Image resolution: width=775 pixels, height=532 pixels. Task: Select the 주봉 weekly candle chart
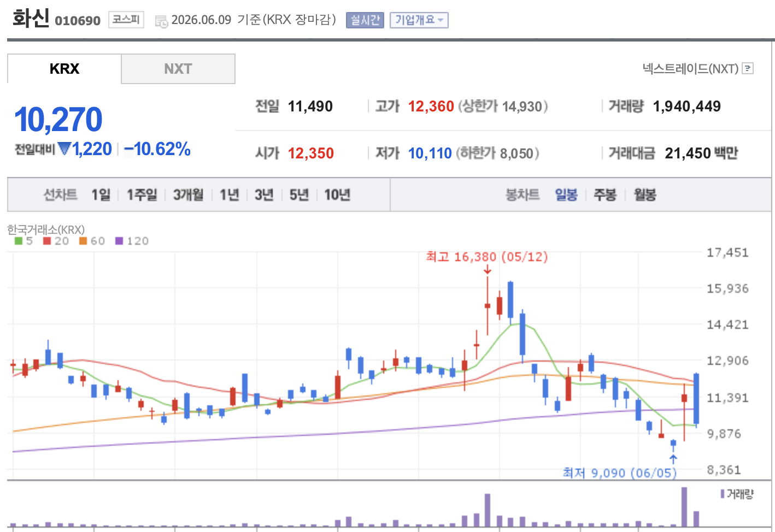click(605, 194)
